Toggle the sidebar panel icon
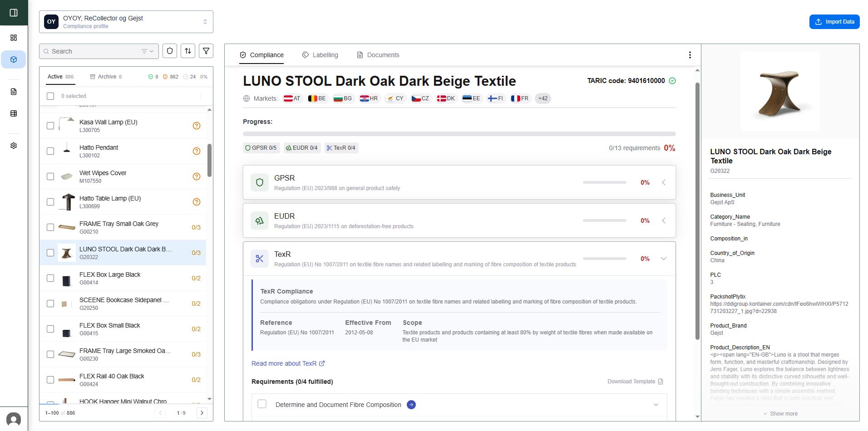The height and width of the screenshot is (431, 868). pos(14,13)
